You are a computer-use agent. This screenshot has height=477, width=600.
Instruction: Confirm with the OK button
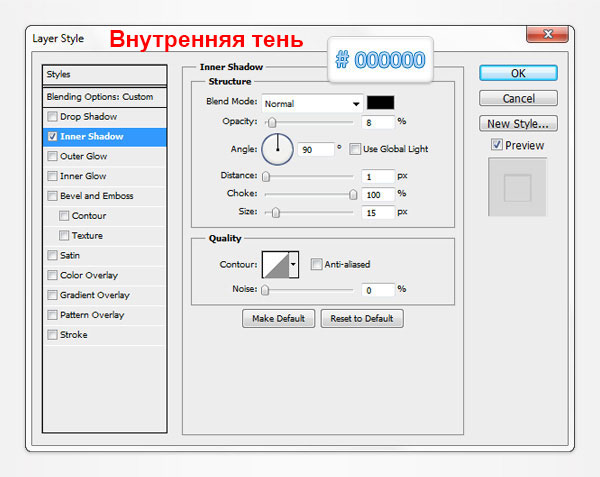click(x=518, y=73)
